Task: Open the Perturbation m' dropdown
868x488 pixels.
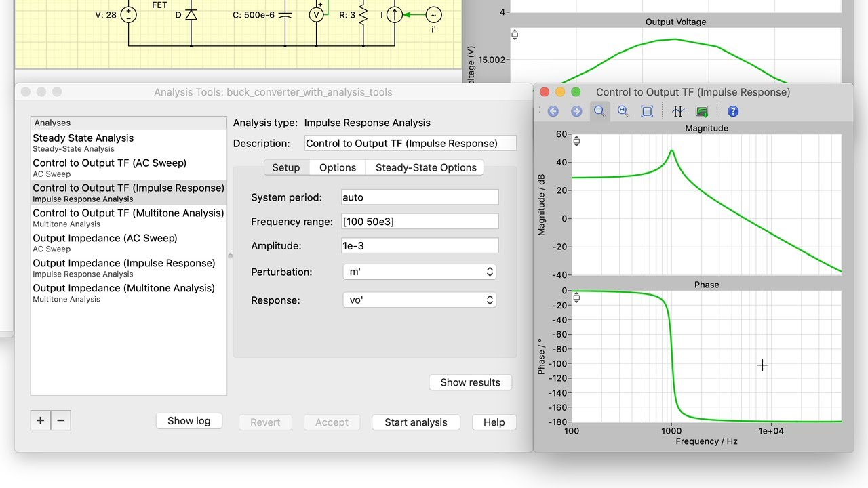Action: [x=419, y=272]
